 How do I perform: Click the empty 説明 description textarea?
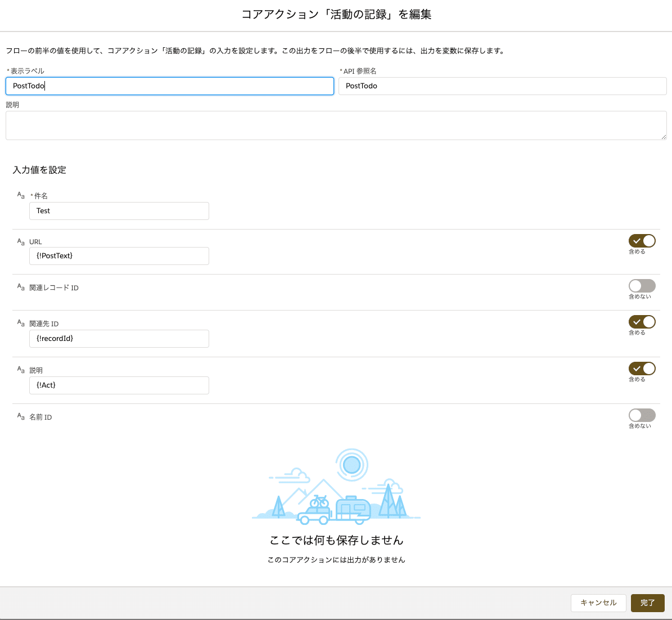point(336,125)
